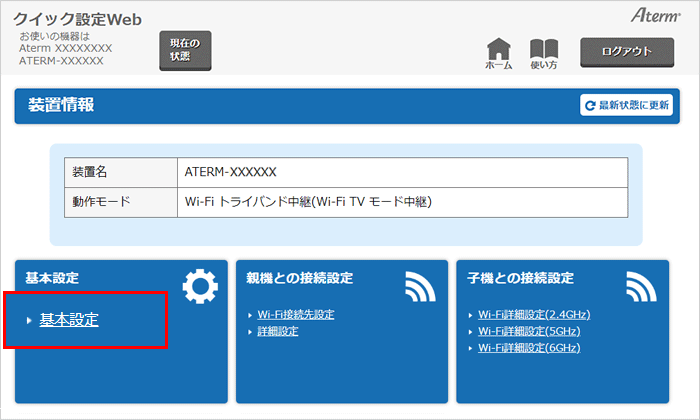Open the 基本設定 link
This screenshot has height=420, width=700.
click(69, 320)
